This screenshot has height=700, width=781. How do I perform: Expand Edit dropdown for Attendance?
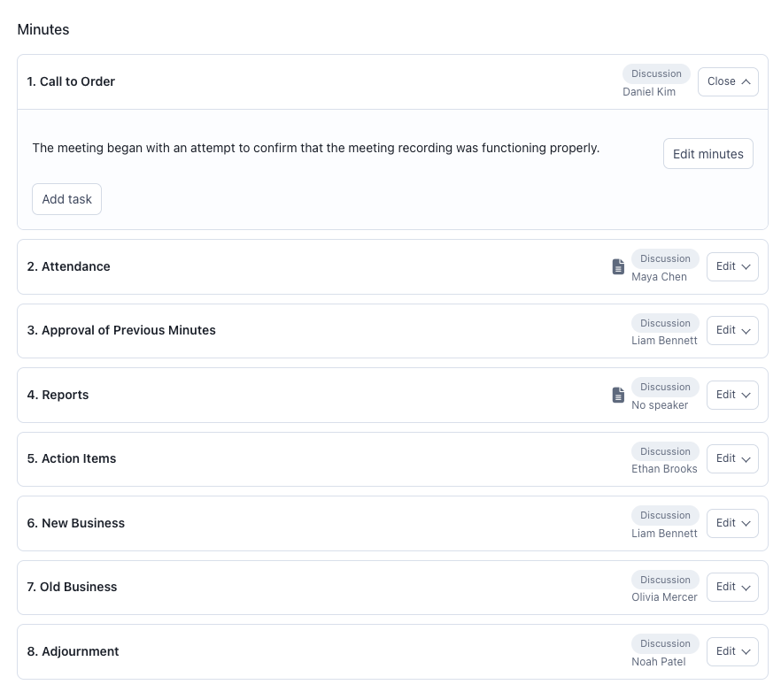coord(732,267)
